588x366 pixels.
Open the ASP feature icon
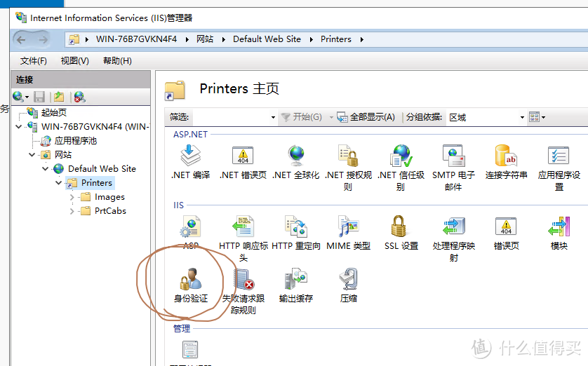click(x=190, y=227)
